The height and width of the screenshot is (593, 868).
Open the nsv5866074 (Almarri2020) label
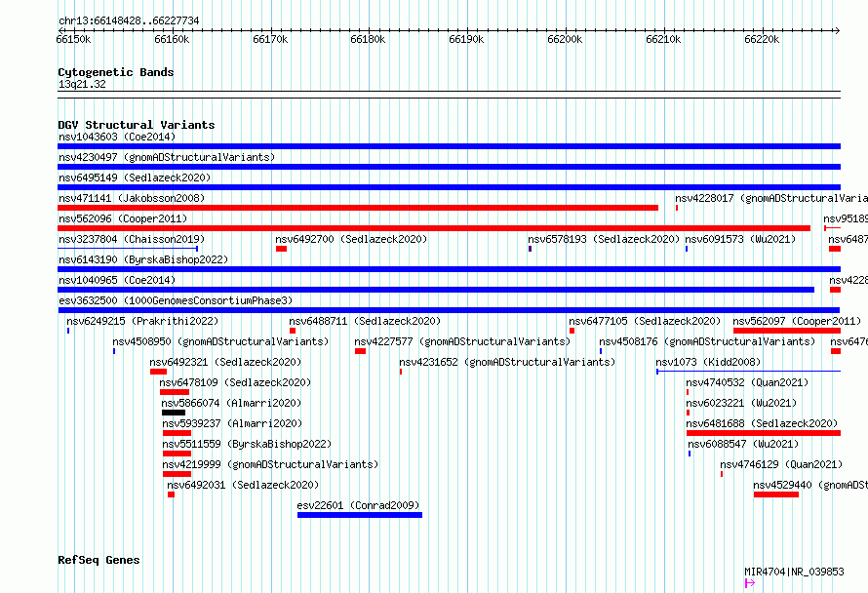[231, 403]
